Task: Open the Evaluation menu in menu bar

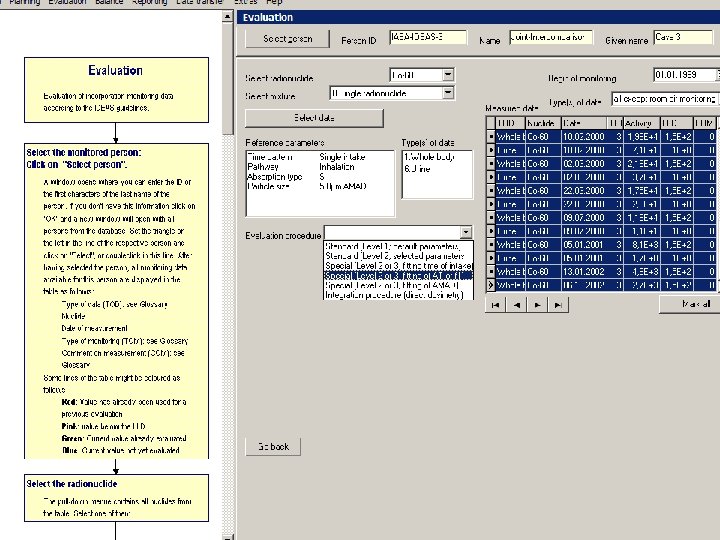Action: coord(67,2)
